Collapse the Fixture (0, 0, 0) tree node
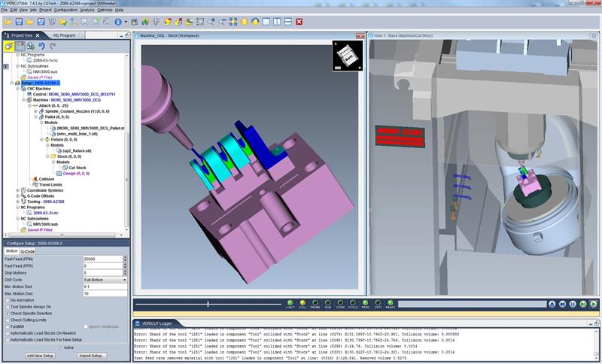Screen dimensions: 602x364 pos(41,140)
